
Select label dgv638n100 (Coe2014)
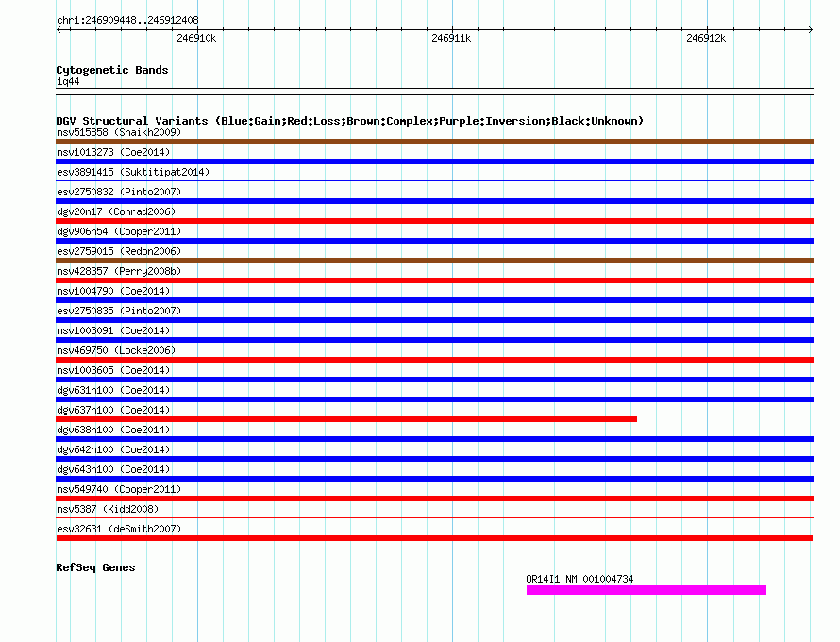[113, 430]
